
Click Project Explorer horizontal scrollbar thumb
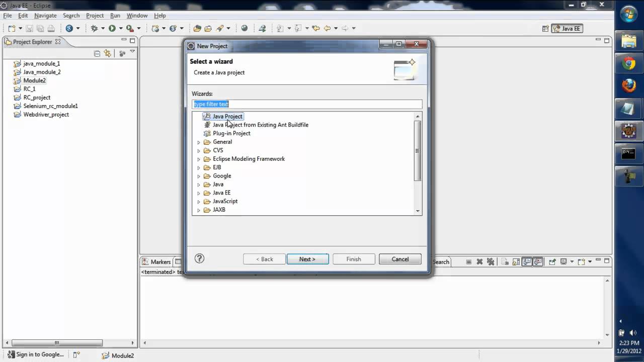pyautogui.click(x=57, y=343)
